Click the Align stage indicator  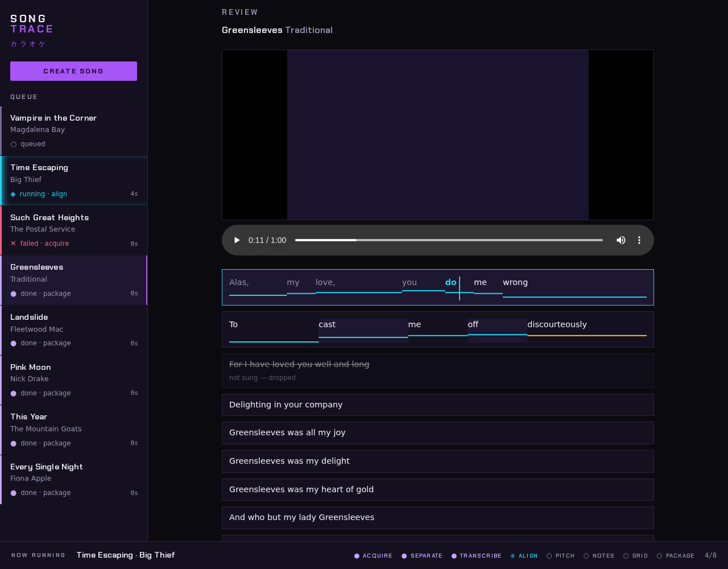pyautogui.click(x=524, y=556)
